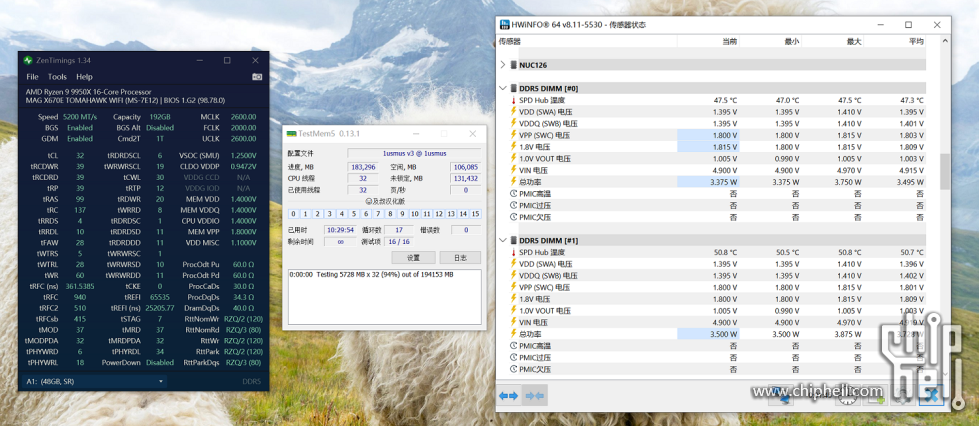Click the blue X close-sensors icon in HWiNFO toolbar
979x426 pixels.
click(933, 394)
